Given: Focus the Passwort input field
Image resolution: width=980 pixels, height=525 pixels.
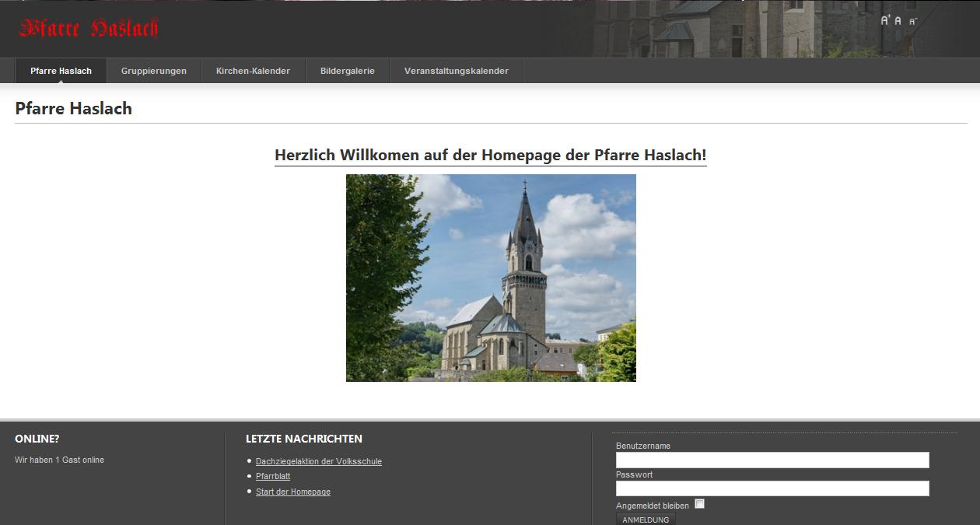Looking at the screenshot, I should click(x=772, y=488).
